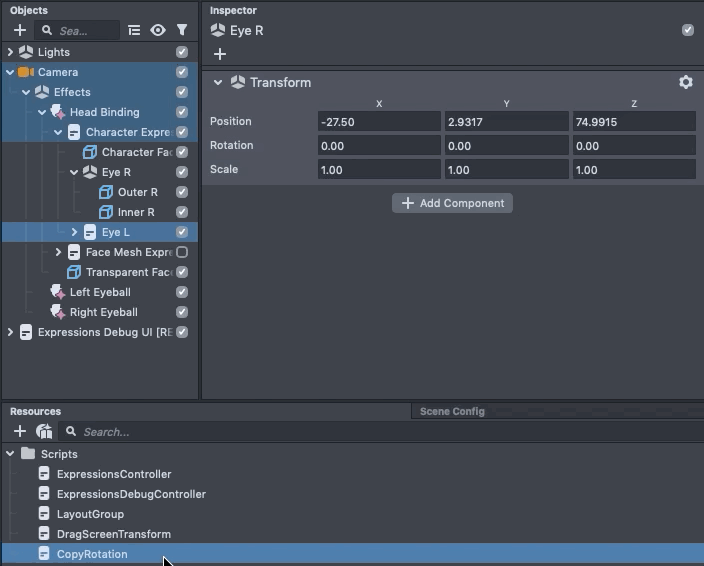Collapse the Transform component section
704x566 pixels.
click(x=218, y=83)
